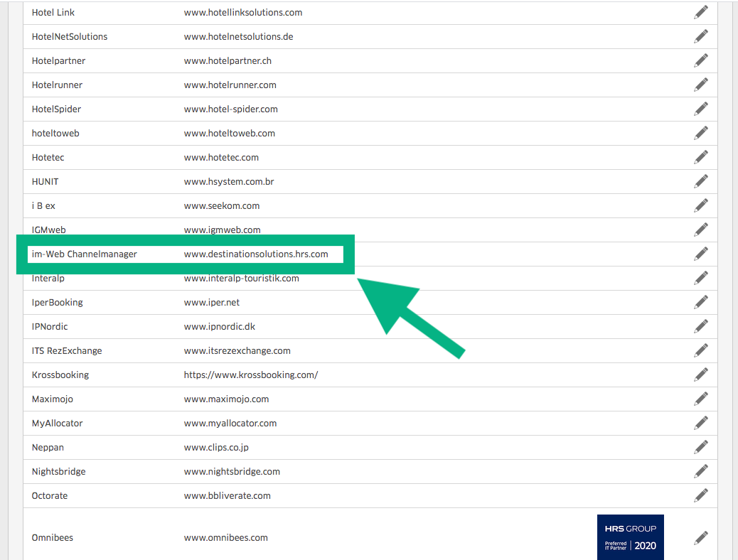This screenshot has width=738, height=560.
Task: Open edit pencil for Hotelrunner
Action: coord(701,85)
